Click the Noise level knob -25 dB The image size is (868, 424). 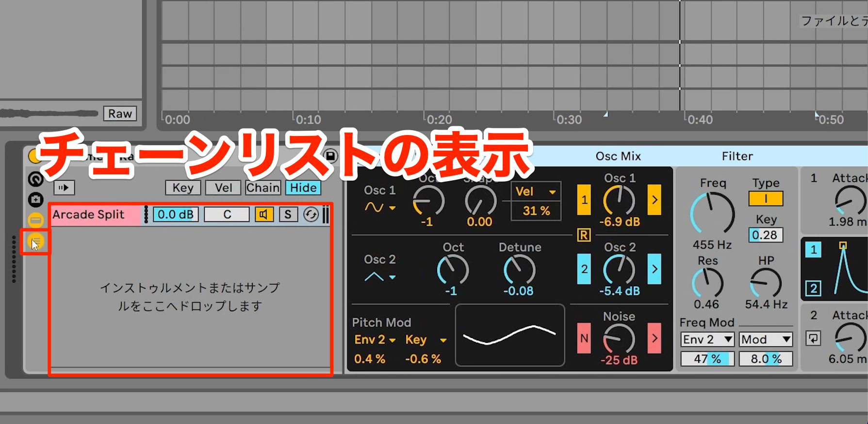(x=619, y=339)
